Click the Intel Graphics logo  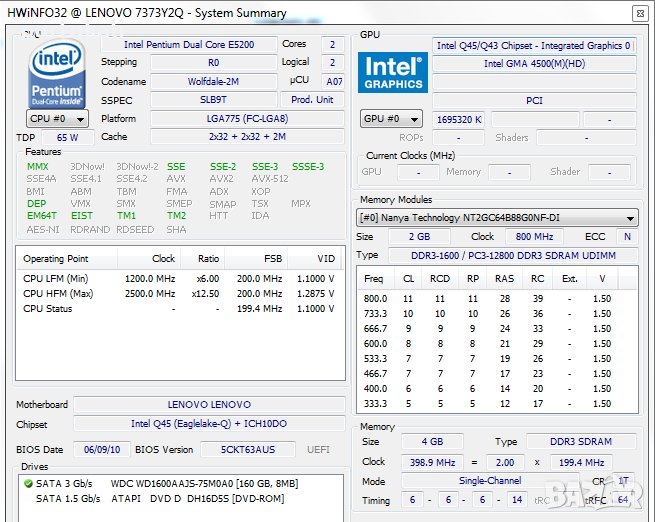(x=393, y=72)
